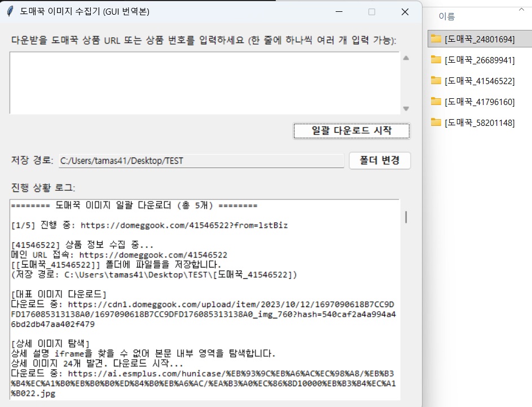Click log line '메인 URL 접속'
Image resolution: width=532 pixels, height=407 pixels.
[x=119, y=255]
